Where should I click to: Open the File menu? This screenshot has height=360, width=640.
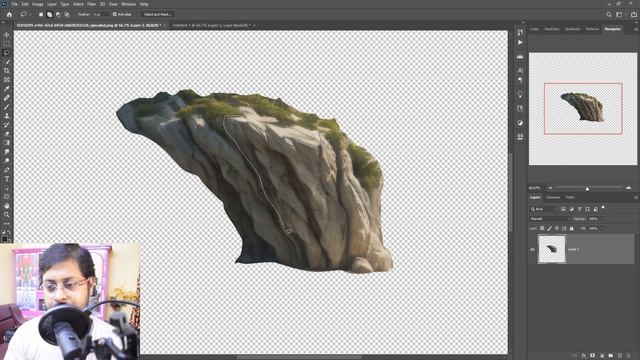[x=15, y=4]
